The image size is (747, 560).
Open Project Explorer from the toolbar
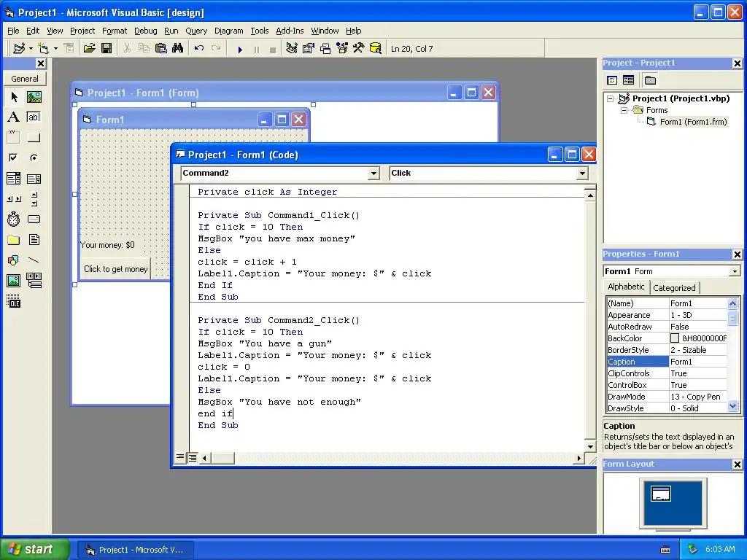[292, 48]
